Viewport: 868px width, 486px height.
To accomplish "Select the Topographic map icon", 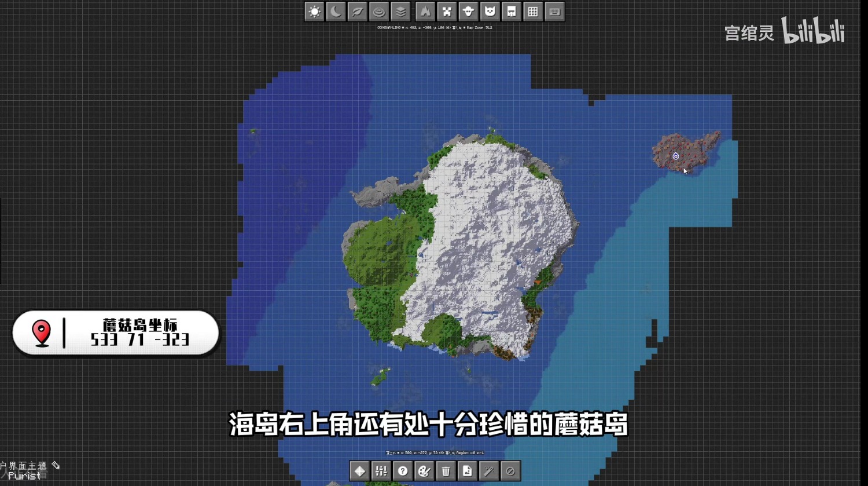I will (x=379, y=12).
